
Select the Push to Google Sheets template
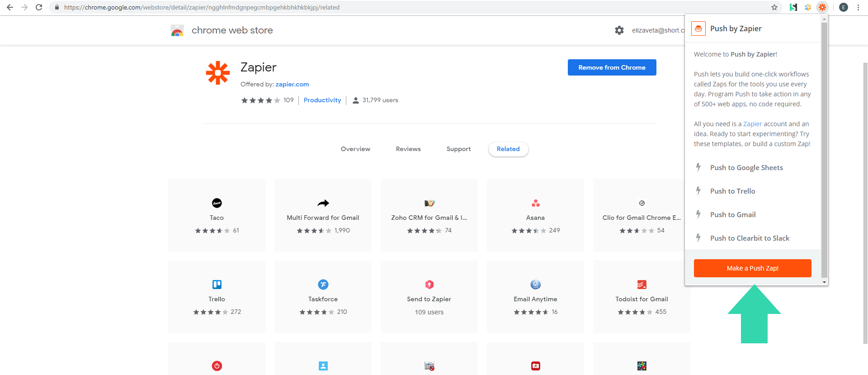pyautogui.click(x=746, y=168)
